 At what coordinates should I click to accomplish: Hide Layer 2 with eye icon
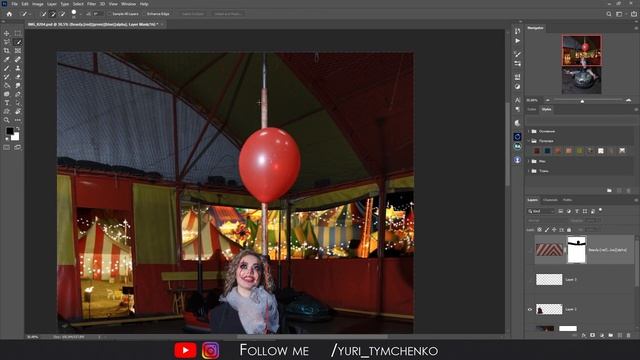(x=530, y=309)
